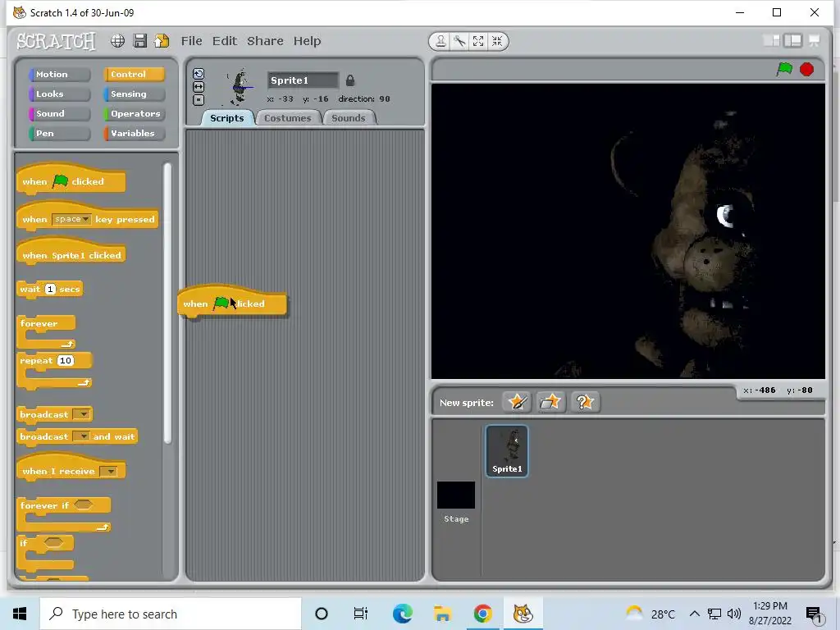This screenshot has height=630, width=840.
Task: Open the space key dropdown
Action: pyautogui.click(x=72, y=219)
